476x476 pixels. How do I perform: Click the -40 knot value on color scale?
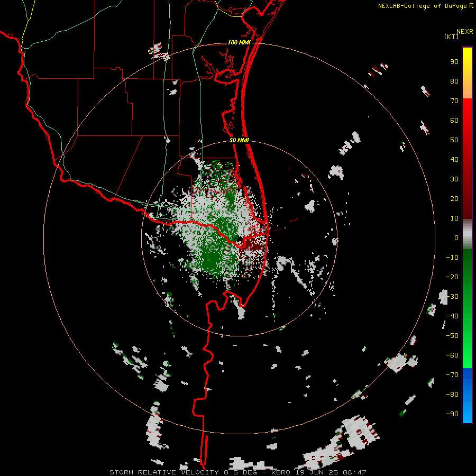click(x=452, y=316)
